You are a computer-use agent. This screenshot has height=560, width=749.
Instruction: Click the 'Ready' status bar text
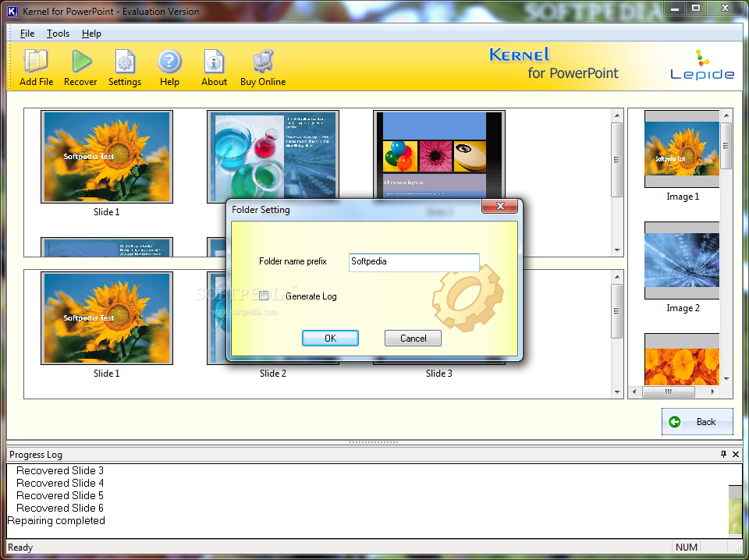click(20, 548)
